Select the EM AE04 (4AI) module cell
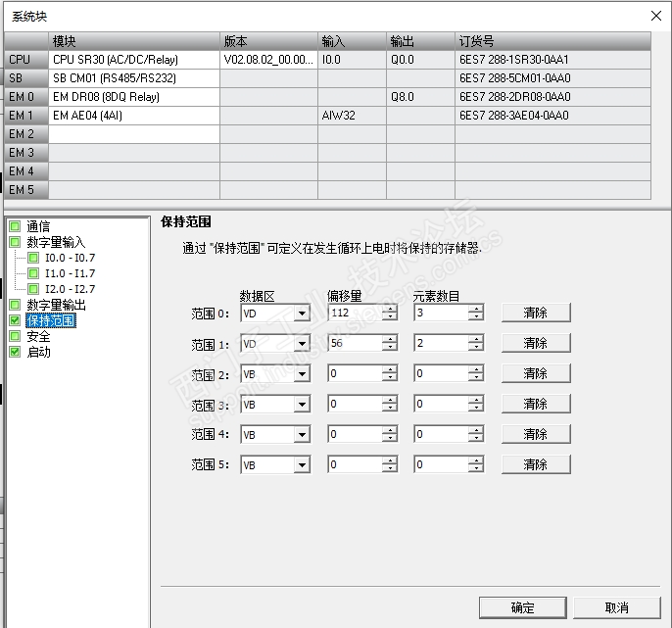Image resolution: width=672 pixels, height=628 pixels. pyautogui.click(x=134, y=116)
